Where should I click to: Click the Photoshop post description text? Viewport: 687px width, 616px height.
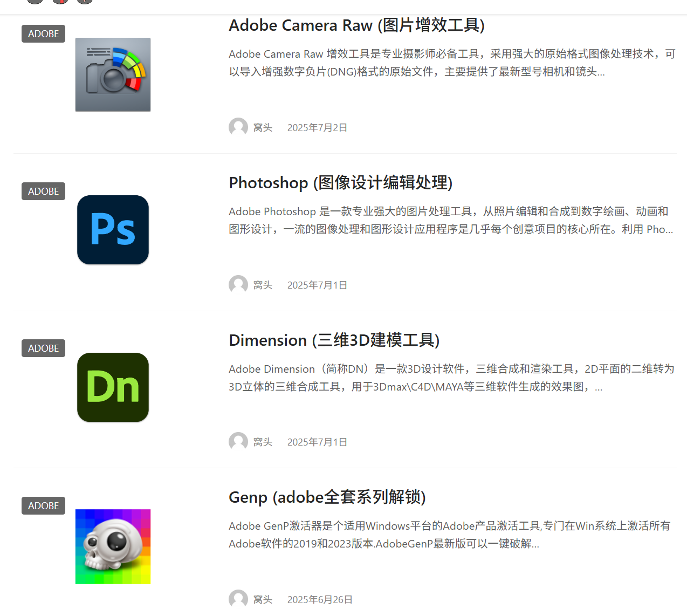click(450, 220)
